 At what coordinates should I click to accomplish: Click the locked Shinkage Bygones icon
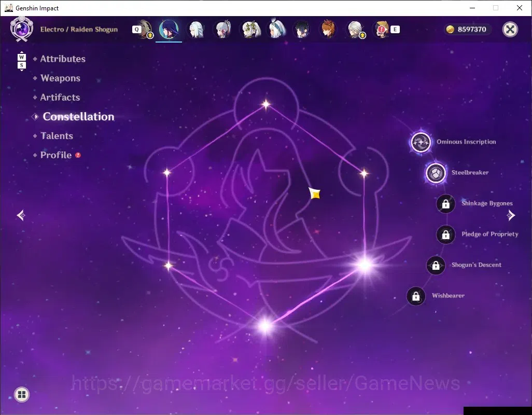[x=445, y=203]
